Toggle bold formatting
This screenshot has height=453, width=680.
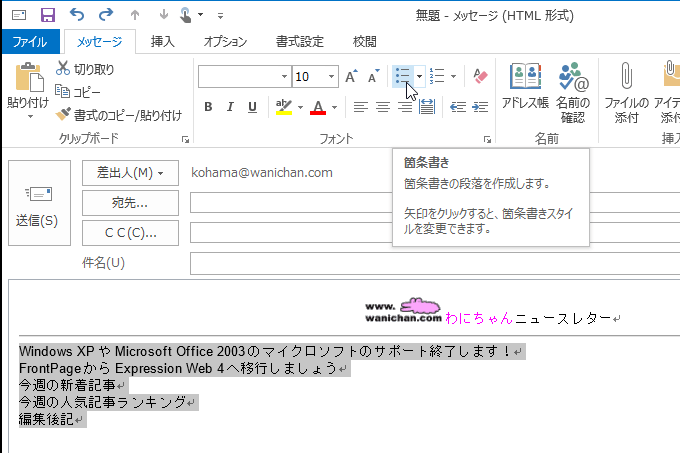point(208,107)
